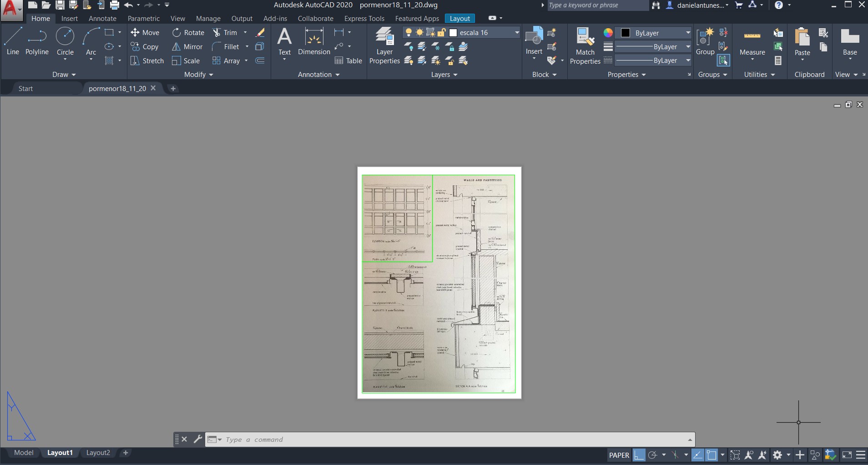Screen dimensions: 868x465
Task: Click the Measure tool
Action: (752, 42)
